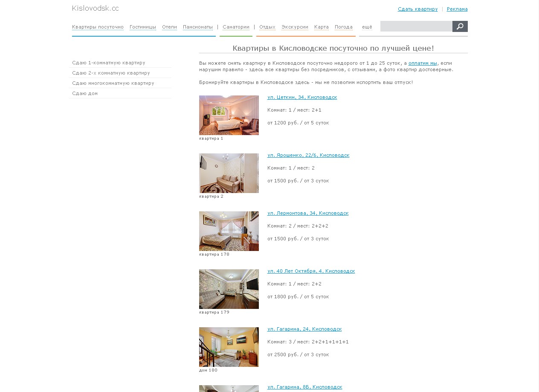Image resolution: width=539 pixels, height=392 pixels.
Task: Click the magnifier search button
Action: pos(460,26)
